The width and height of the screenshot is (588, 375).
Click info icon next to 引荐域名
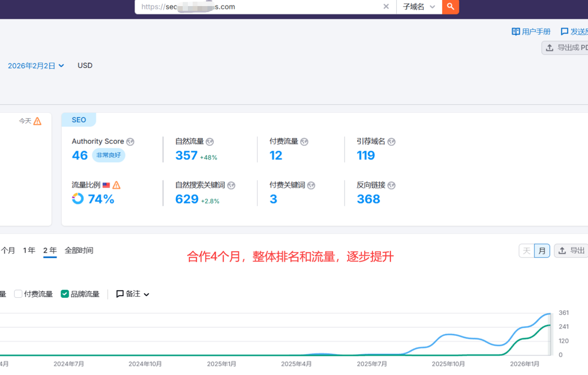click(x=391, y=142)
